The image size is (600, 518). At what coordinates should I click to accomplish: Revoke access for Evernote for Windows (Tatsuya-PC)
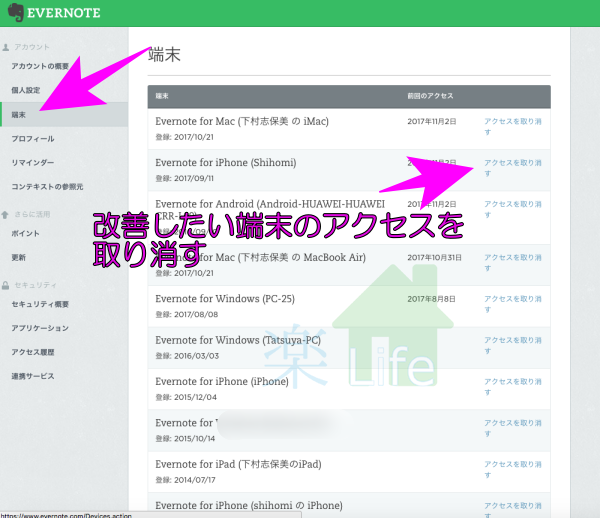[x=513, y=345]
